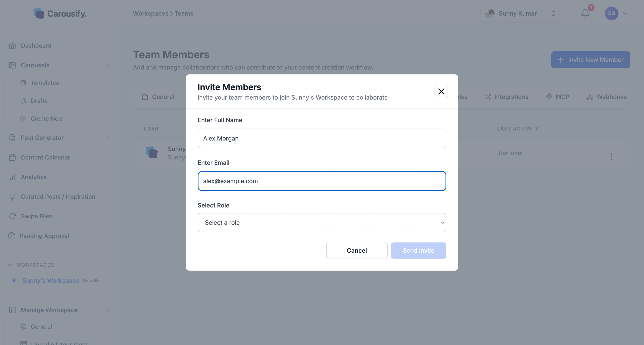Click the LAST ACTIVITY column header
Image resolution: width=644 pixels, height=345 pixels.
point(517,129)
